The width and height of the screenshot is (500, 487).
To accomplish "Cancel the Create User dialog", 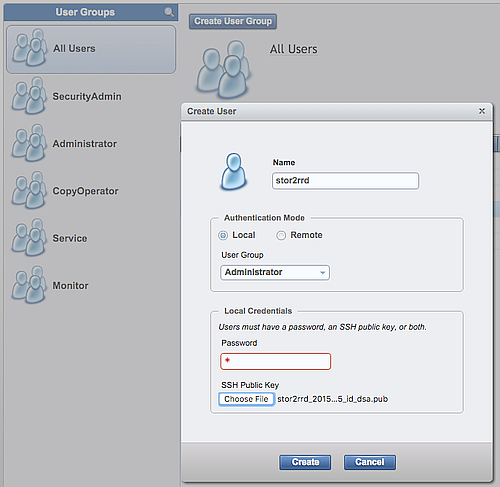I will [x=370, y=462].
